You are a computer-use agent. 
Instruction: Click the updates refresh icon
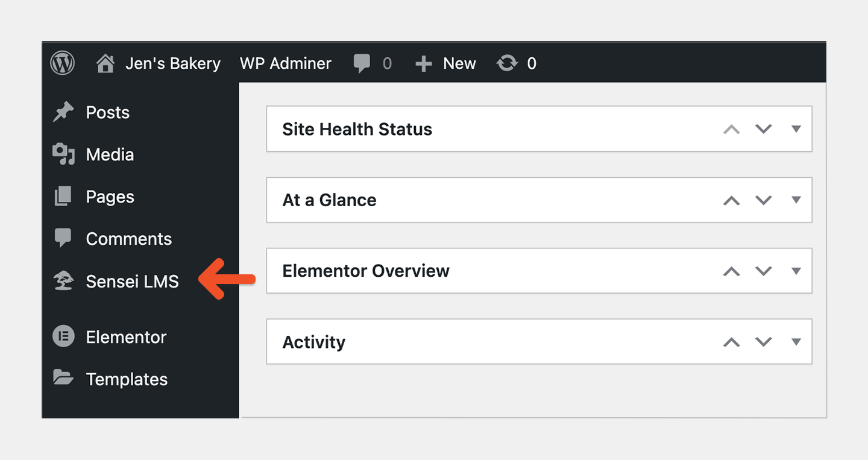point(507,63)
